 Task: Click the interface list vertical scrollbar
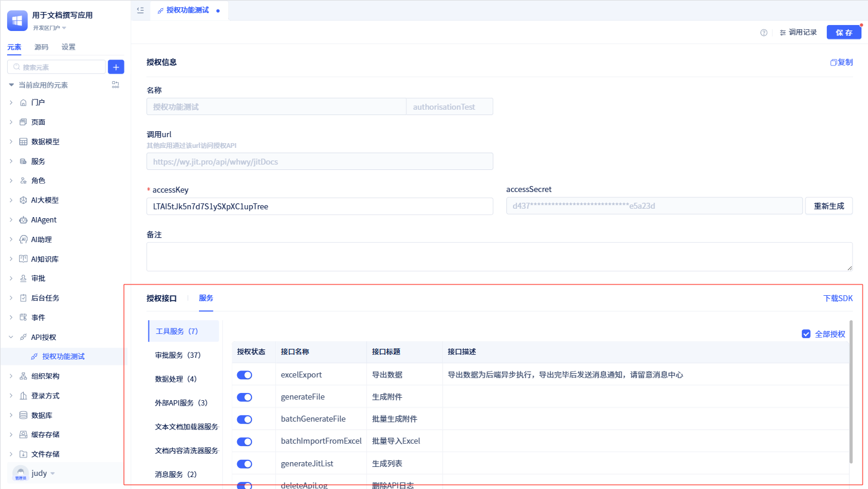(x=851, y=392)
